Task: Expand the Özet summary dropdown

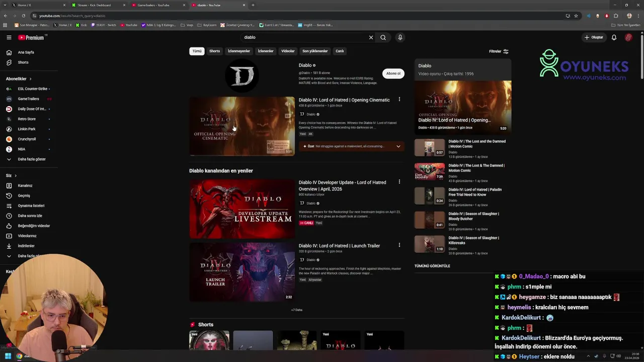Action: 398,146
